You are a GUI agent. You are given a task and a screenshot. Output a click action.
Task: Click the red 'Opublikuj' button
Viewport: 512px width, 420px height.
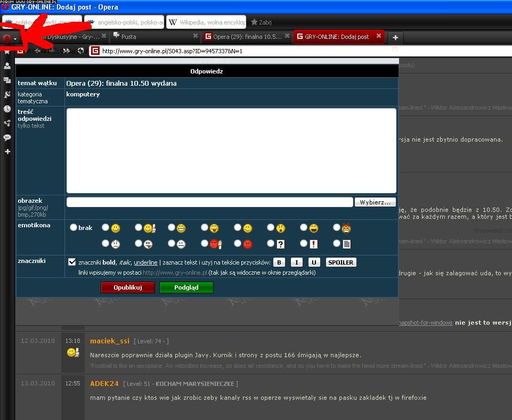click(128, 287)
